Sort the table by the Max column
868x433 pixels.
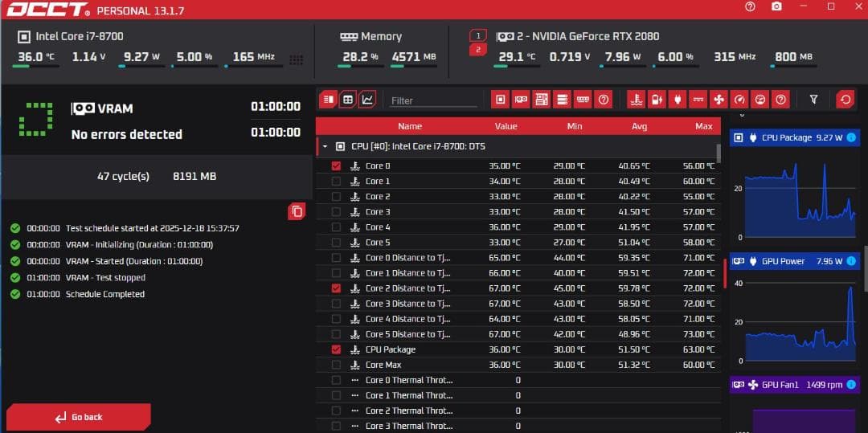pyautogui.click(x=703, y=126)
